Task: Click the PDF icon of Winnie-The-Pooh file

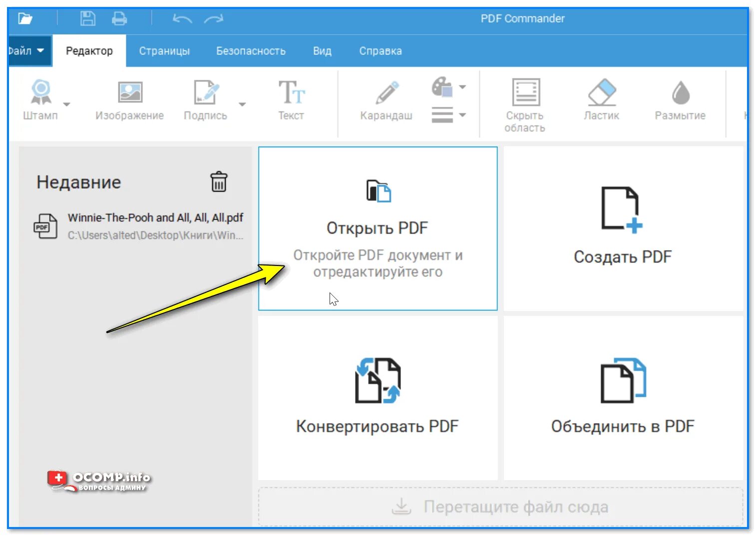Action: pos(45,226)
